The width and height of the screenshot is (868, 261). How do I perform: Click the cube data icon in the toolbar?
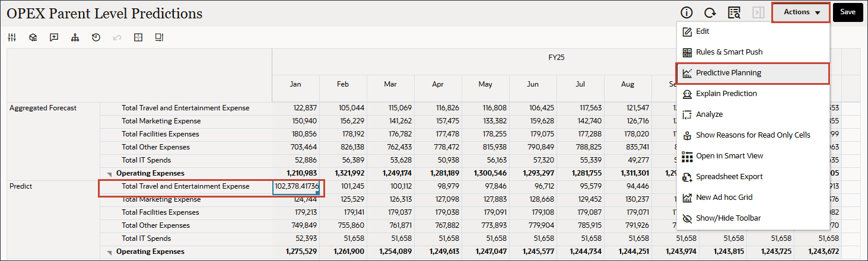(33, 37)
